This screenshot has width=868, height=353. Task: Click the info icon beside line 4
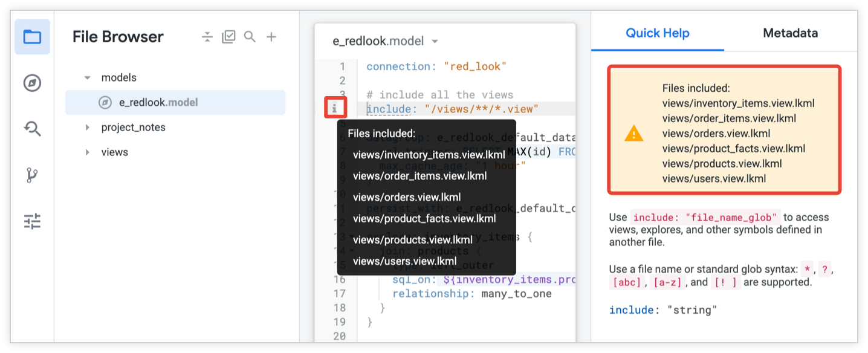click(335, 109)
